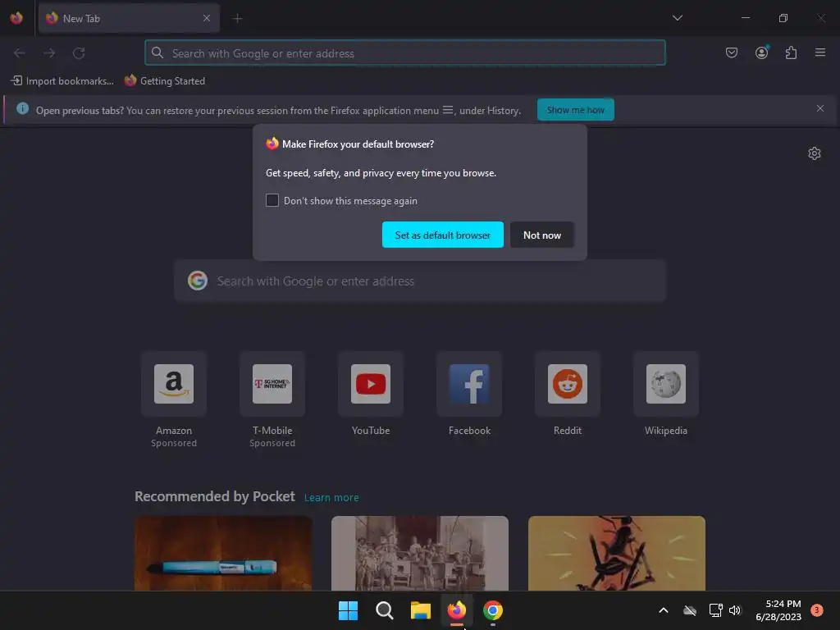Open Import bookmarks toolbar item
The image size is (840, 630).
[62, 81]
